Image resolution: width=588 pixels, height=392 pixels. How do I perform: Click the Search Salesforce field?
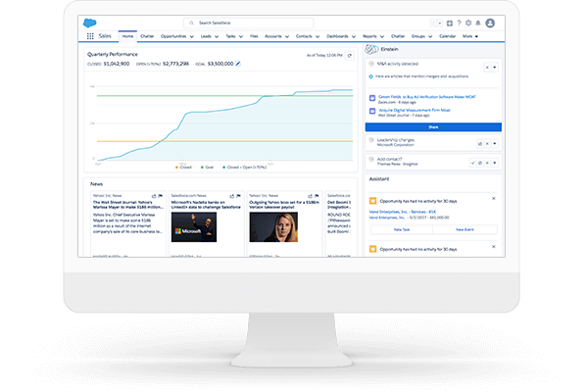tap(249, 23)
